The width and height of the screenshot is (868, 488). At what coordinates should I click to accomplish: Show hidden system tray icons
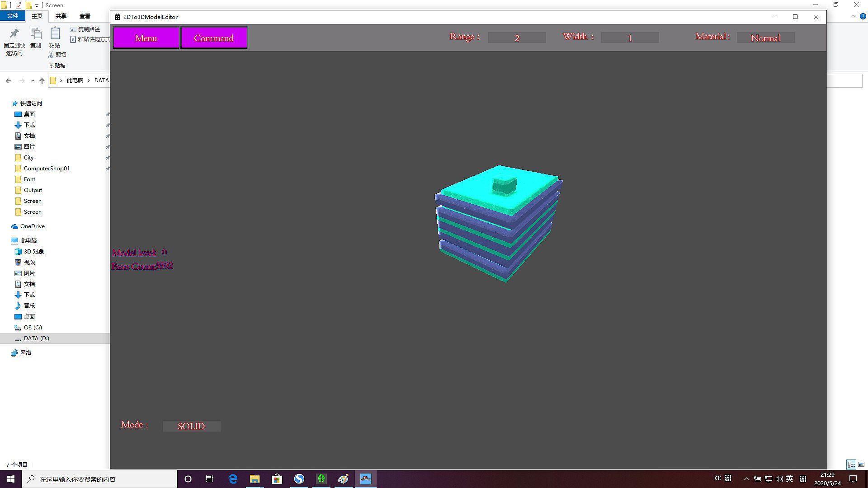(746, 479)
